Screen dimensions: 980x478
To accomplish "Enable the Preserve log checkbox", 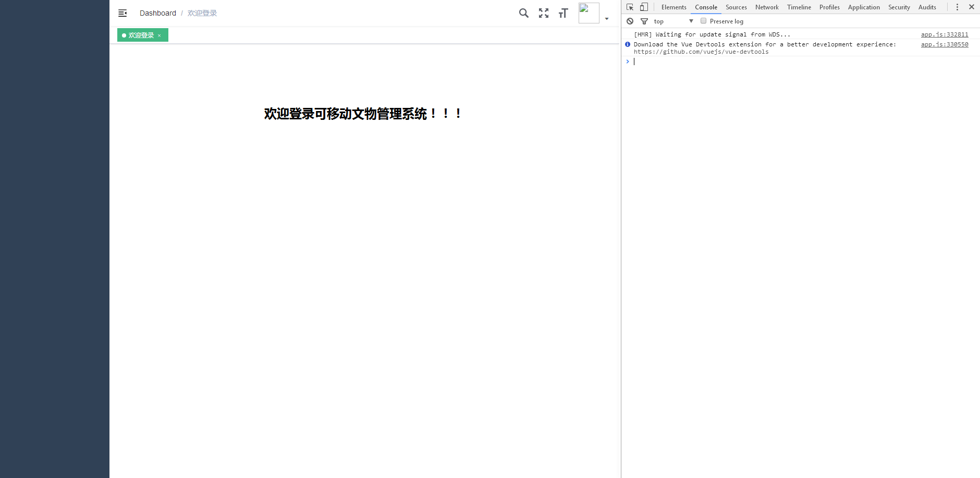I will (704, 21).
